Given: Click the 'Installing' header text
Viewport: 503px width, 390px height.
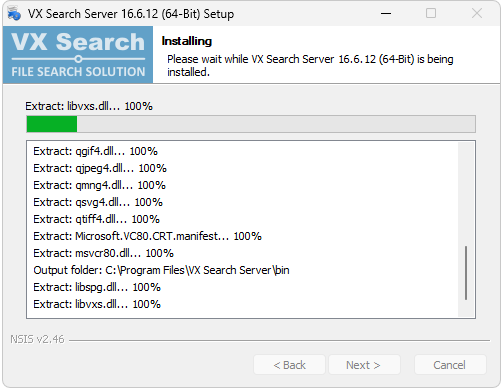Looking at the screenshot, I should [187, 41].
